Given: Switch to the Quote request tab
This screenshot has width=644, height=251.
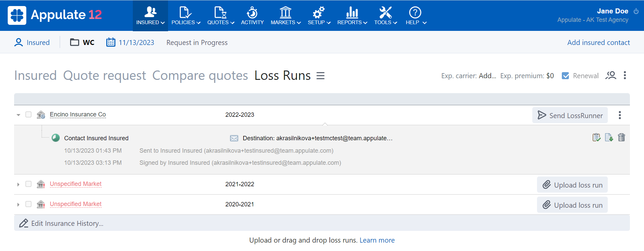Looking at the screenshot, I should [104, 76].
